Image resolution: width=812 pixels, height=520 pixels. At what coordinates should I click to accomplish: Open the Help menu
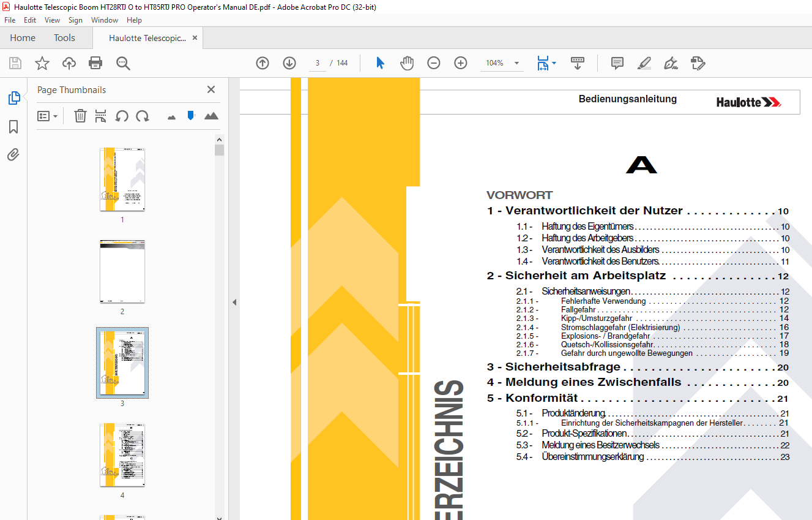pyautogui.click(x=134, y=20)
